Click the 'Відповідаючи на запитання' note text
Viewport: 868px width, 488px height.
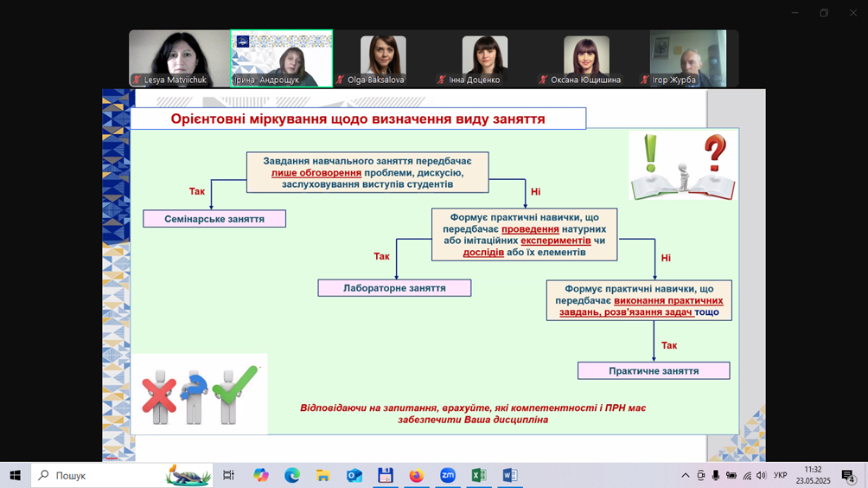pos(473,414)
